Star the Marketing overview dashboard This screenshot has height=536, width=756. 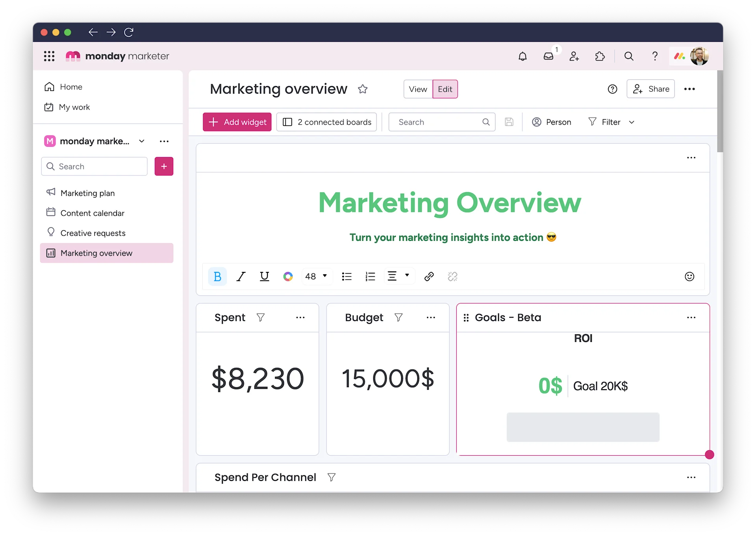click(x=363, y=89)
